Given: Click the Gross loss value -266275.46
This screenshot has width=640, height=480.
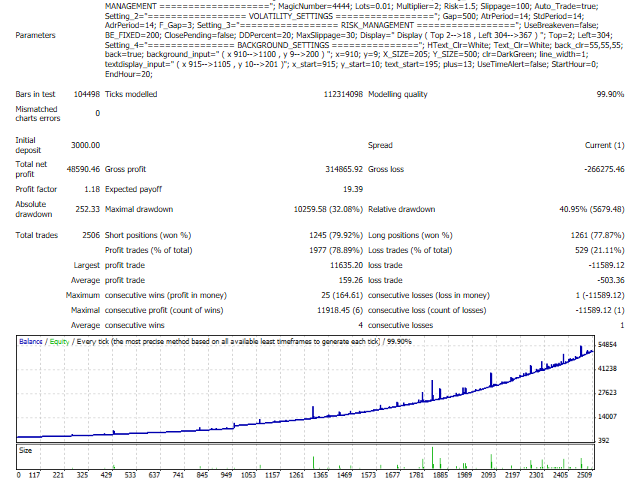Looking at the screenshot, I should [x=597, y=171].
